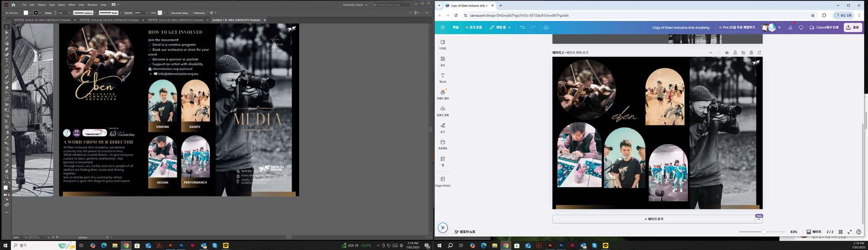868x250 pixels.
Task: Expand the add page options chevron
Action: pyautogui.click(x=759, y=219)
